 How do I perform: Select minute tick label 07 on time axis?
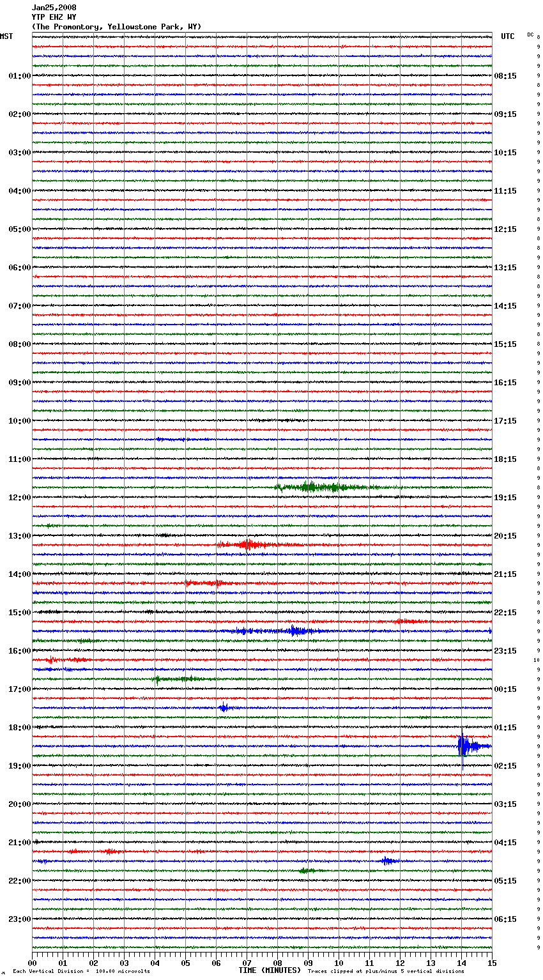[247, 963]
